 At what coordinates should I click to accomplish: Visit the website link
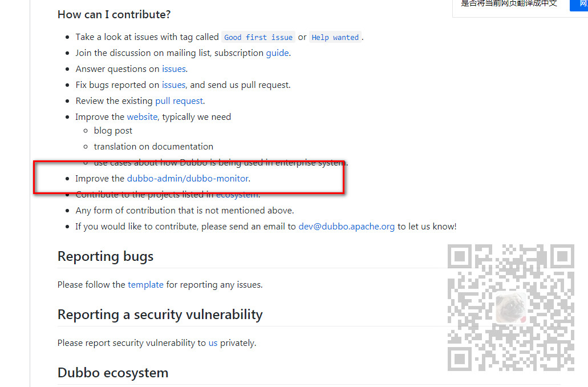pos(142,117)
